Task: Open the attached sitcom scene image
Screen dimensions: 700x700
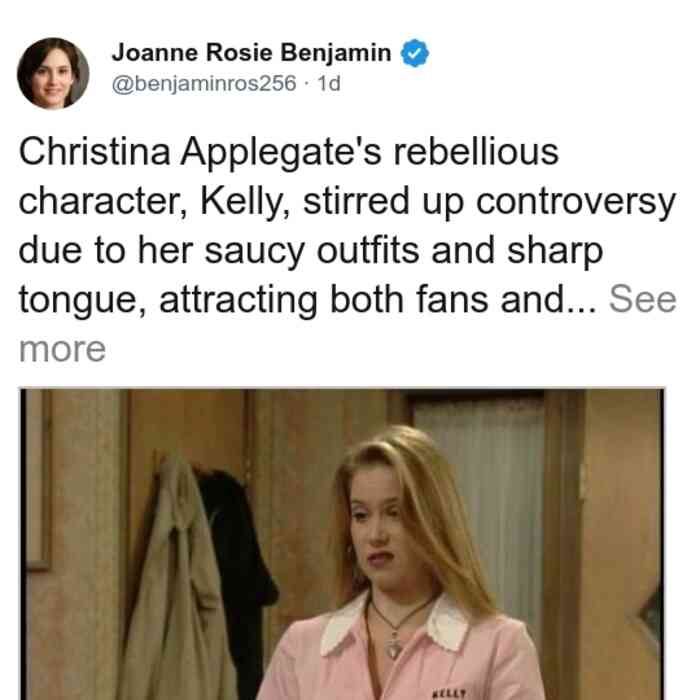Action: click(x=342, y=544)
